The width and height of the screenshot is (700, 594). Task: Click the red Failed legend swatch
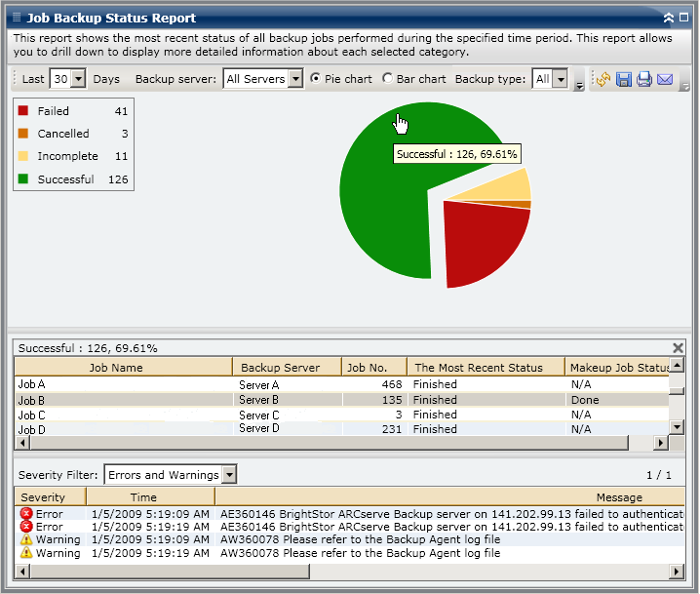click(23, 111)
